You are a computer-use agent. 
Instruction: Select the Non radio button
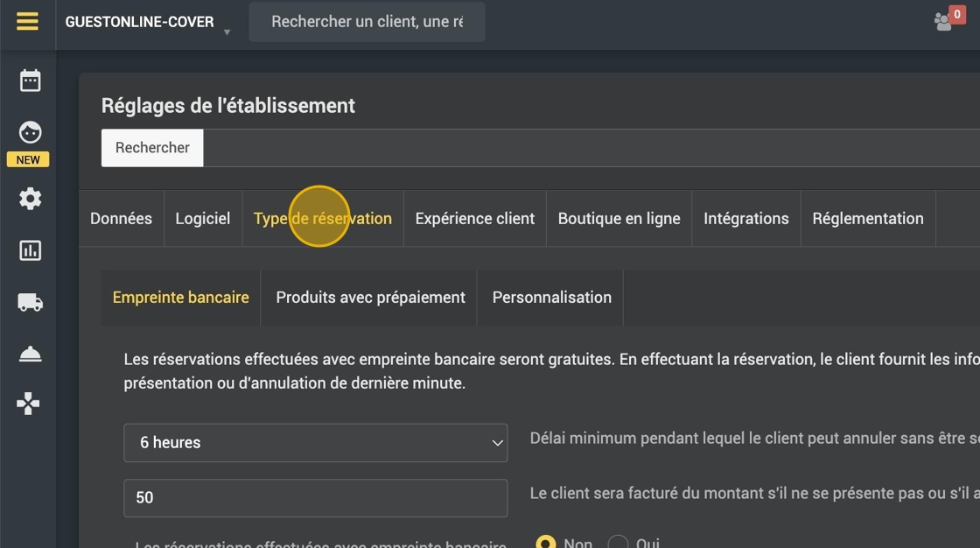[546, 543]
